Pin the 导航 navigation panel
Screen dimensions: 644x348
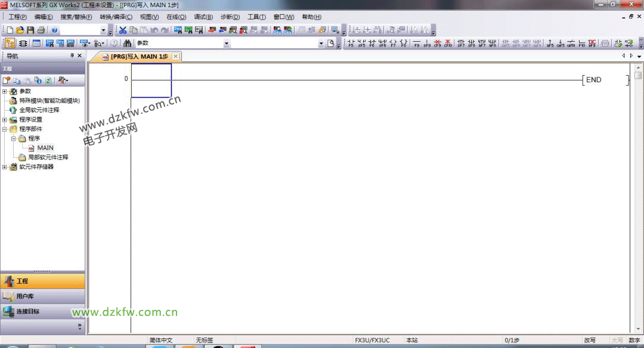point(72,56)
